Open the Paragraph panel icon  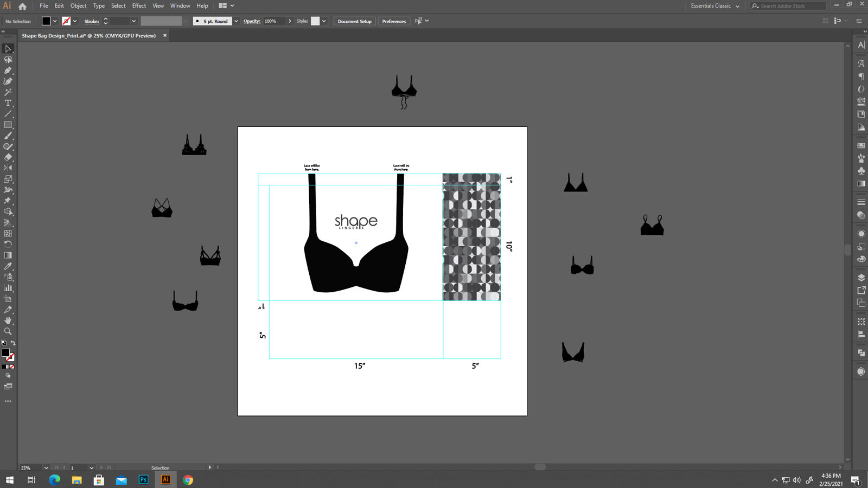point(861,76)
